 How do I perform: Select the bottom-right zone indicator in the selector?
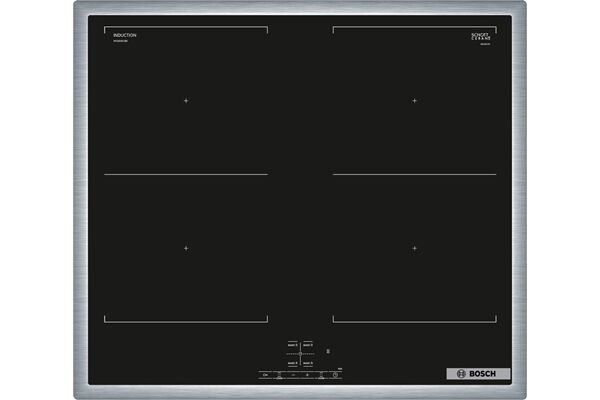coord(308,363)
